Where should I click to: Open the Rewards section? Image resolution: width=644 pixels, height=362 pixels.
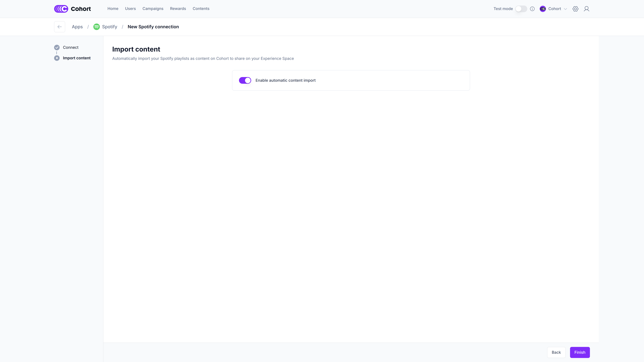(178, 9)
